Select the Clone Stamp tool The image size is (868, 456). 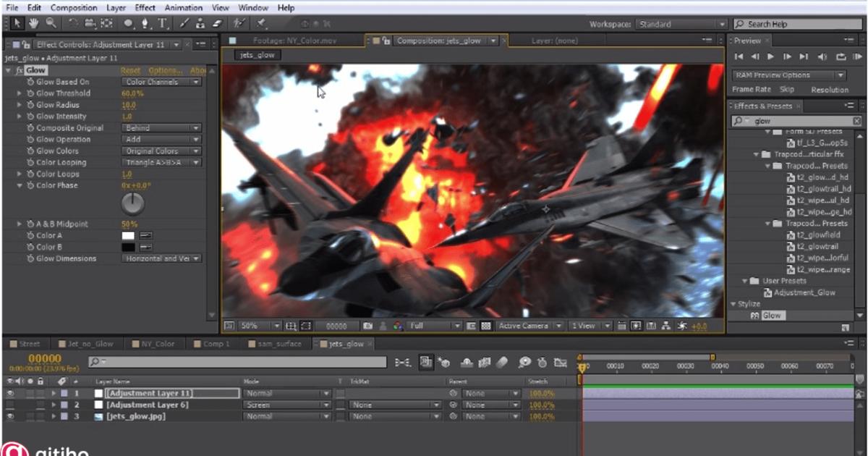click(200, 24)
